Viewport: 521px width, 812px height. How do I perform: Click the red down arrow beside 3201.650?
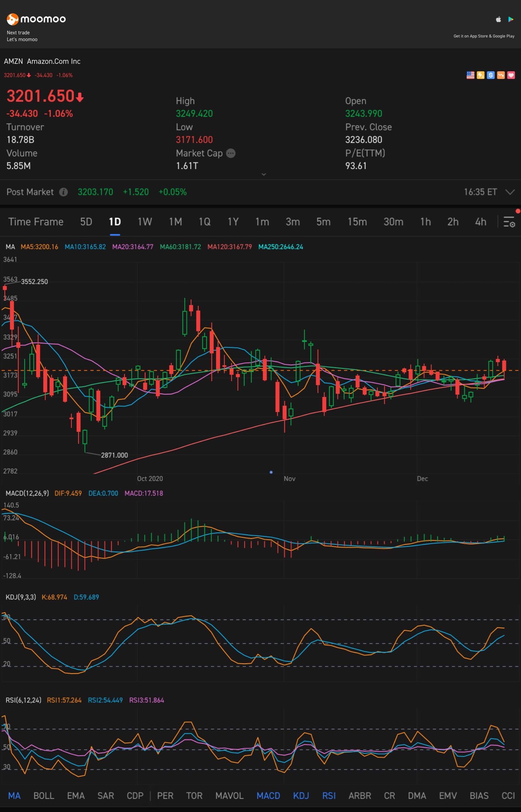pyautogui.click(x=80, y=97)
